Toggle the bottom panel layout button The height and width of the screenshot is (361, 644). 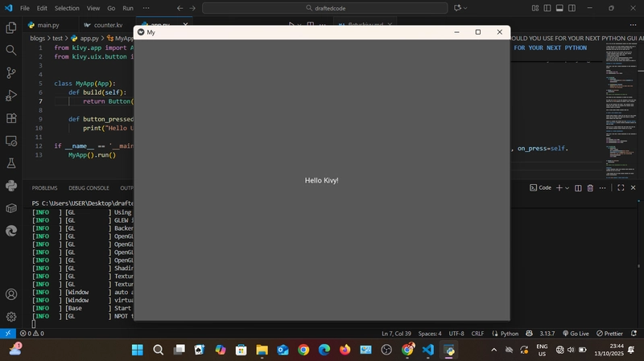point(559,8)
